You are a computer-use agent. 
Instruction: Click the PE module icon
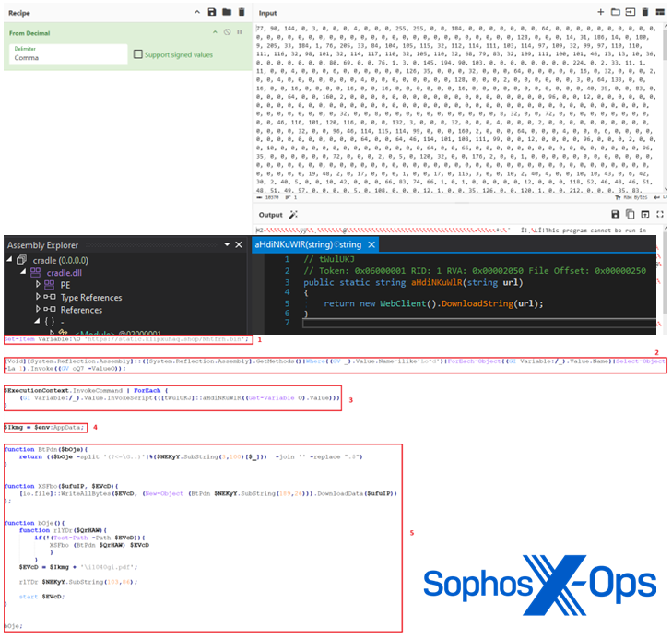[50, 285]
